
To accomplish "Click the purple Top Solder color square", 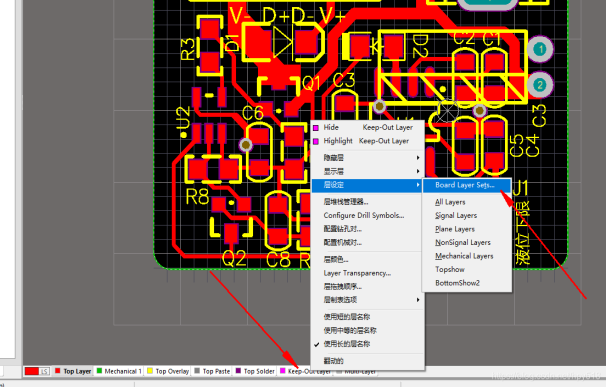I will [238, 371].
